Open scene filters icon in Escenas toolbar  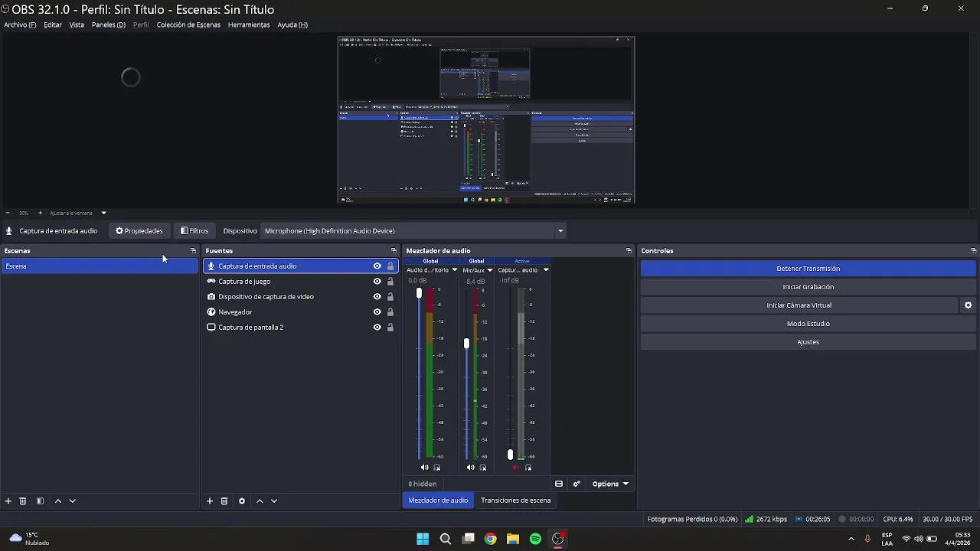click(40, 501)
